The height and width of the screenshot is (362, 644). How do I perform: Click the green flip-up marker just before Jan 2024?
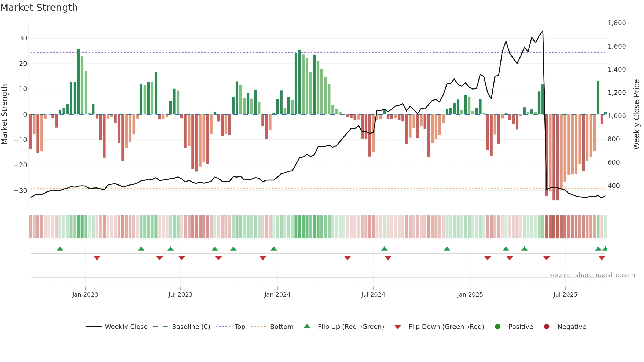274,249
